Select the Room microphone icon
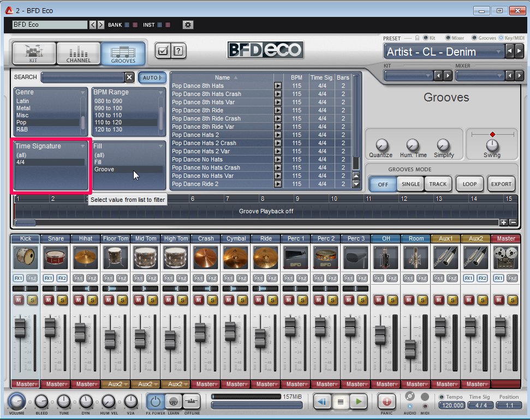Screen dimensions: 530x420 coord(416,257)
